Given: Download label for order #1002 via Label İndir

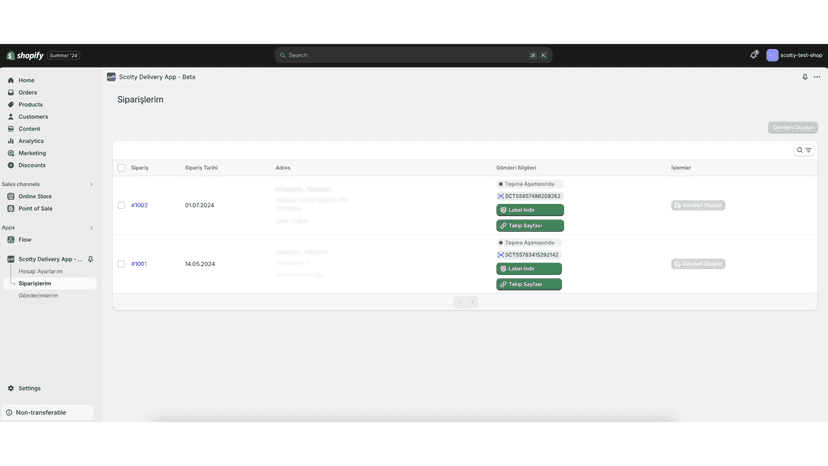Looking at the screenshot, I should coord(530,210).
